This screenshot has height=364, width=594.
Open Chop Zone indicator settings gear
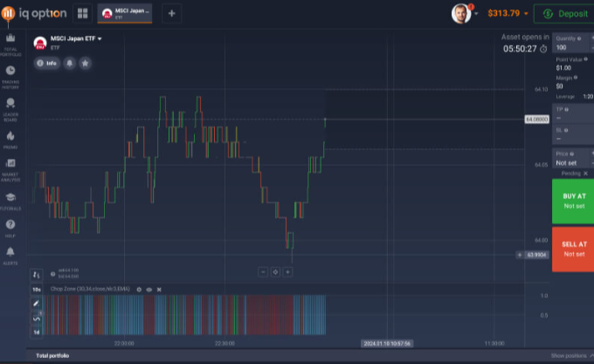(139, 288)
